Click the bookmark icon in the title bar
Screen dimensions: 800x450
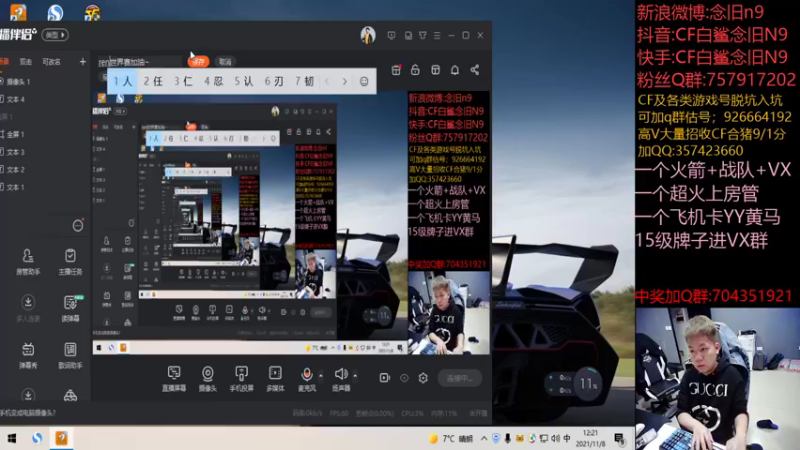(x=408, y=35)
